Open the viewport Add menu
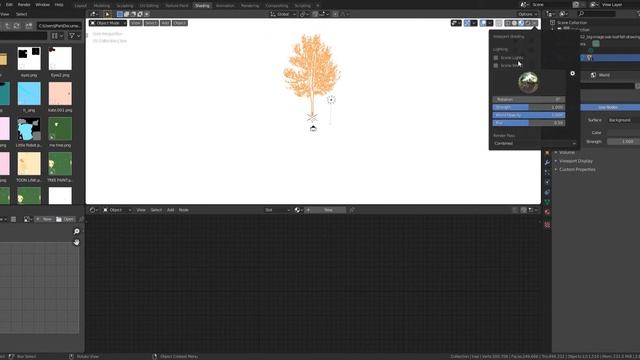Image resolution: width=640 pixels, height=360 pixels. tap(165, 23)
